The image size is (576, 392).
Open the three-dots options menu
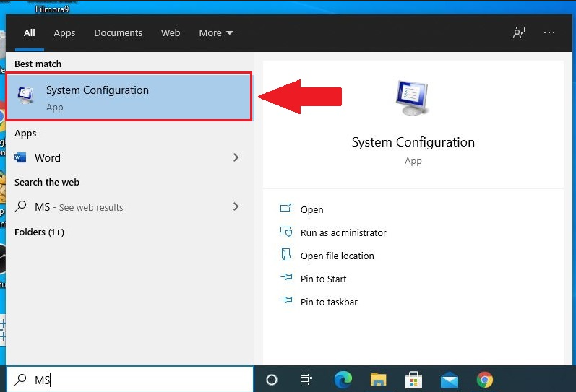pyautogui.click(x=549, y=32)
